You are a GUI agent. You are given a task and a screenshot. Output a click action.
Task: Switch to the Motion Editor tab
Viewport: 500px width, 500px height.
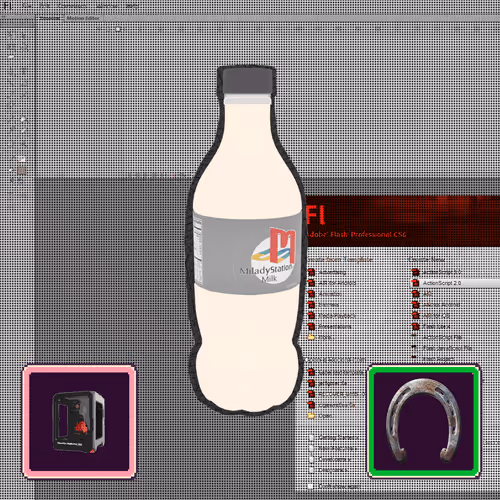83,18
